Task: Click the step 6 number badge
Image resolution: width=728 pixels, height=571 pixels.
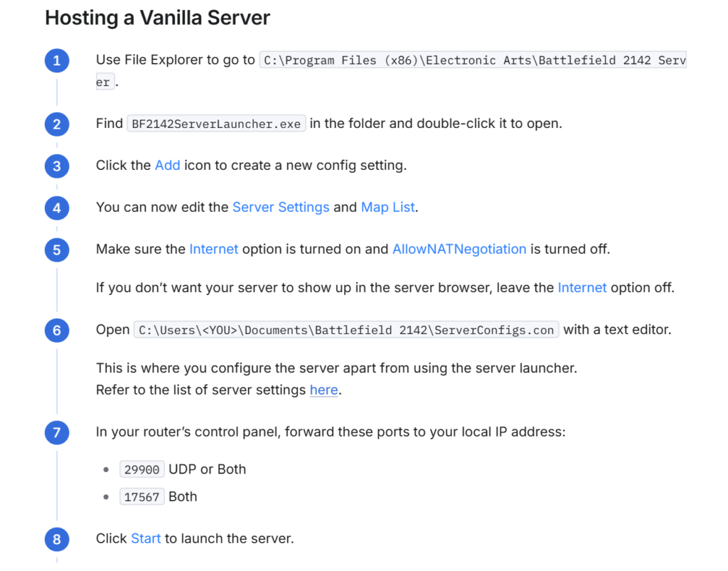Action: pos(57,331)
